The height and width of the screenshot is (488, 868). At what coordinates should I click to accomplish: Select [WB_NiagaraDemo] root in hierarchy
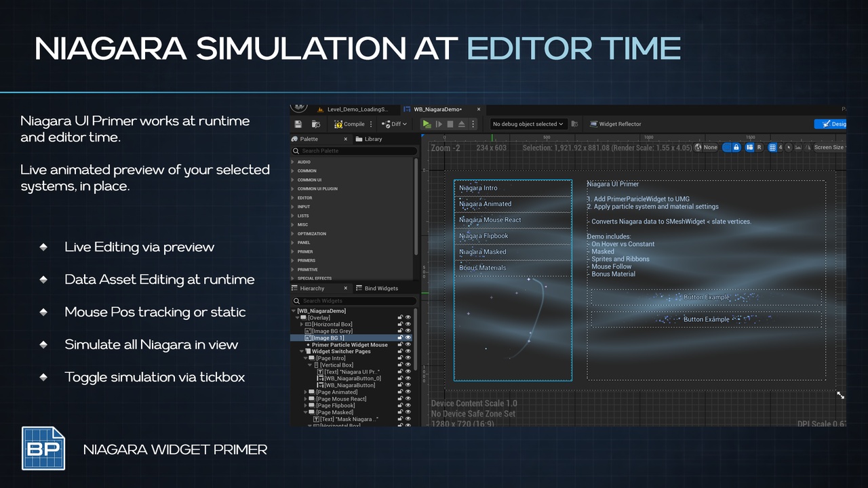(321, 310)
